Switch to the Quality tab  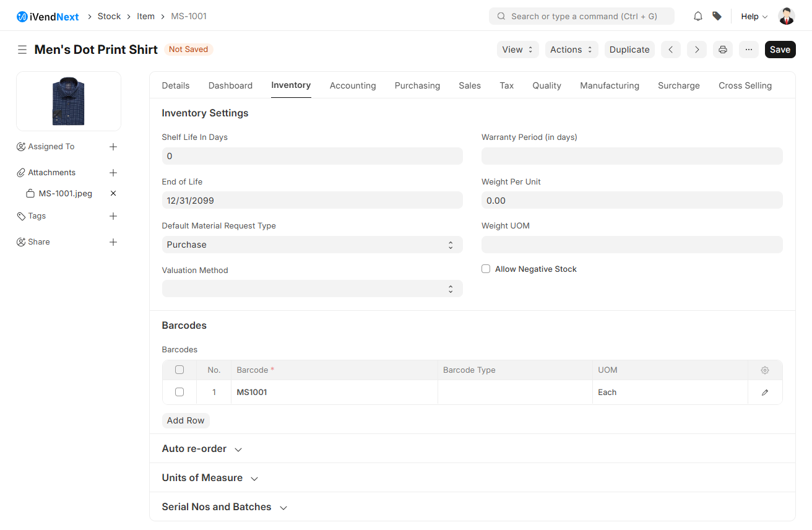click(547, 85)
